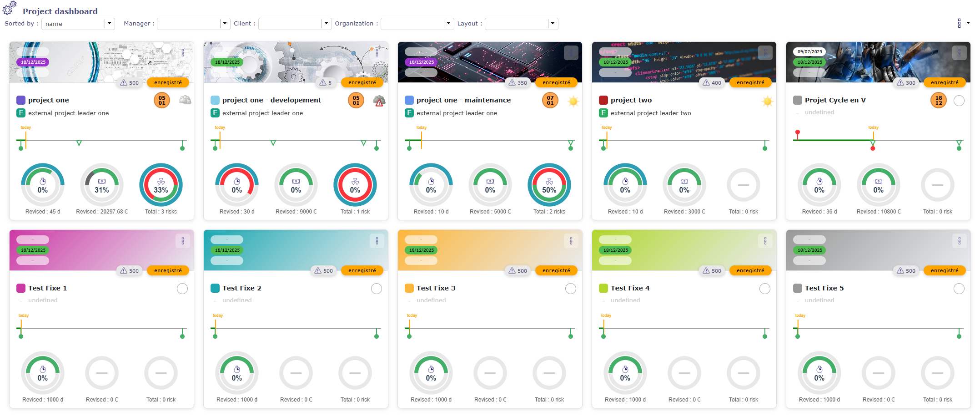Click the cloud weather icon on project one
Viewport: 980px width, 417px height.
(x=185, y=100)
